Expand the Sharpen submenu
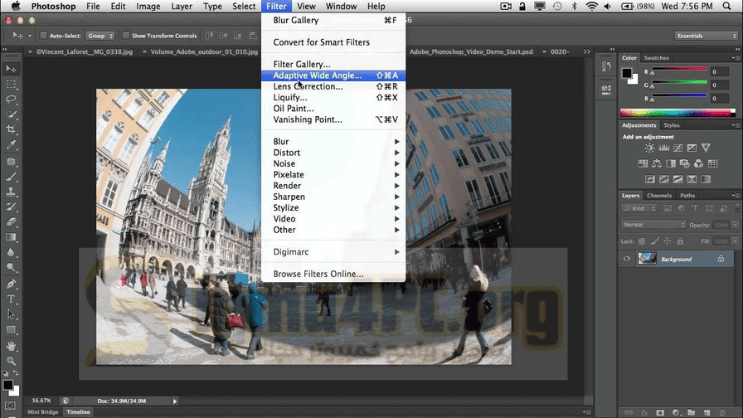Viewport: 743px width, 418px height. coord(333,197)
